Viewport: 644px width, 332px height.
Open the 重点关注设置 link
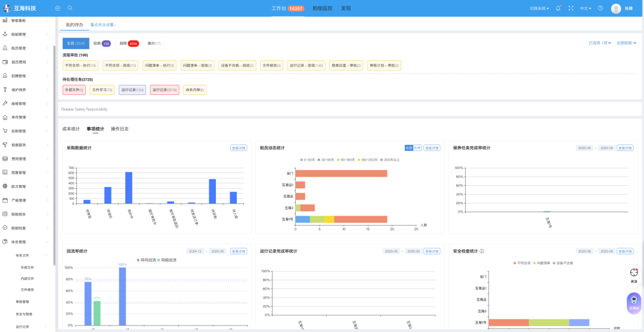click(103, 25)
